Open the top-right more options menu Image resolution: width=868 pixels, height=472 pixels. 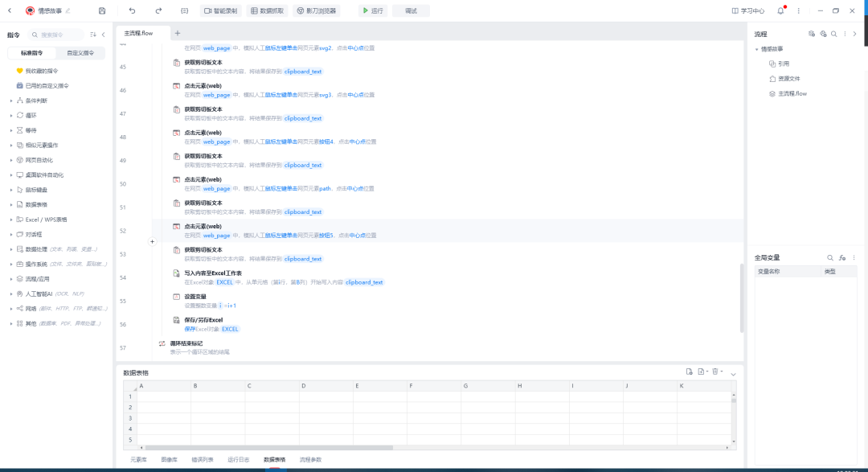pos(798,10)
